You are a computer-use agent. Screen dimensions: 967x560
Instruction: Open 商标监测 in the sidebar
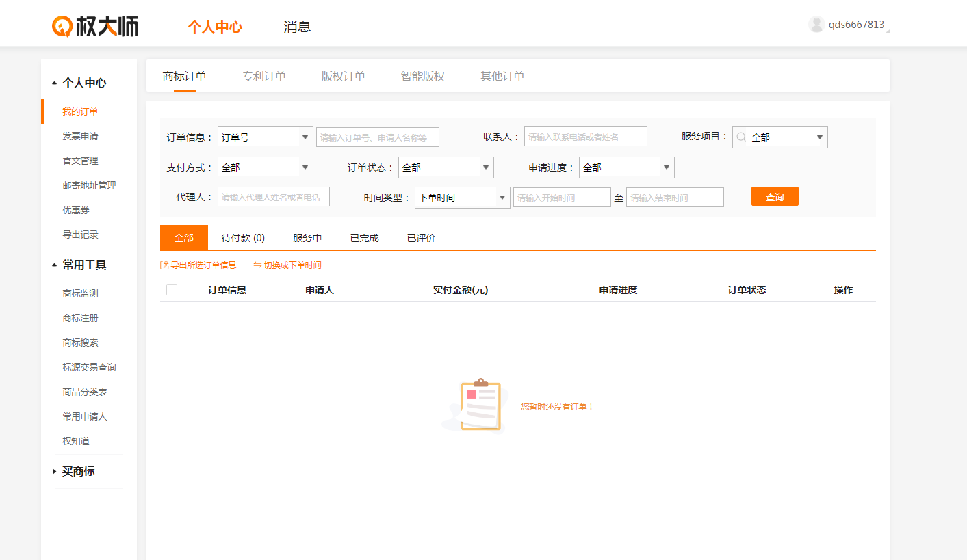(80, 293)
